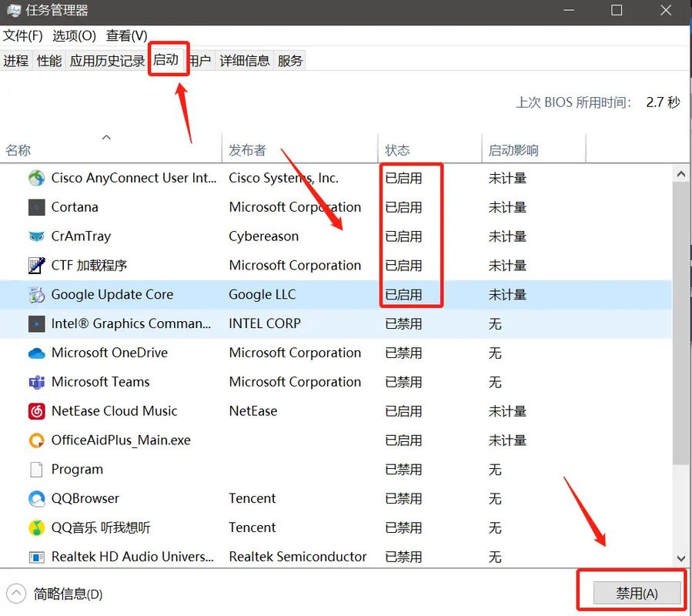Viewport: 692px width, 616px height.
Task: Select the Microsoft OneDrive cloud icon
Action: point(36,353)
